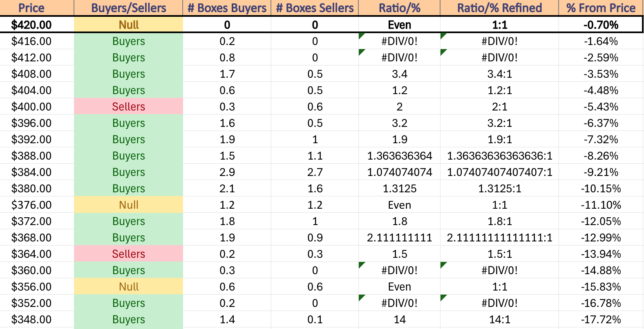Select the -15.83% cell
The height and width of the screenshot is (329, 644).
tap(601, 287)
